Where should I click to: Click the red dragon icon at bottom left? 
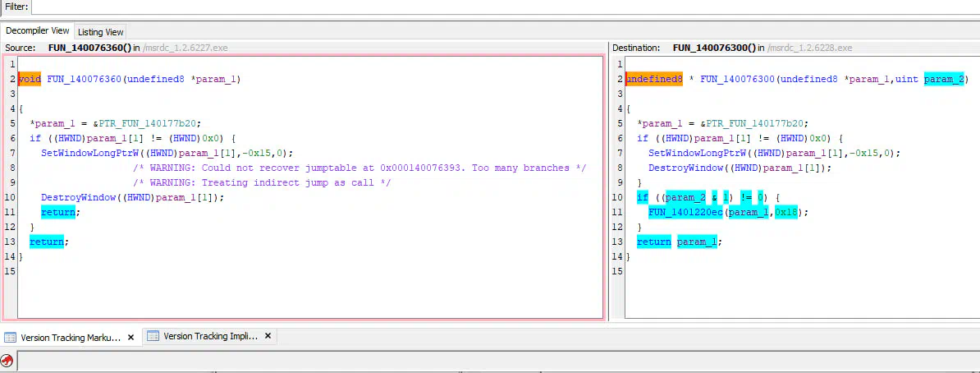click(7, 361)
